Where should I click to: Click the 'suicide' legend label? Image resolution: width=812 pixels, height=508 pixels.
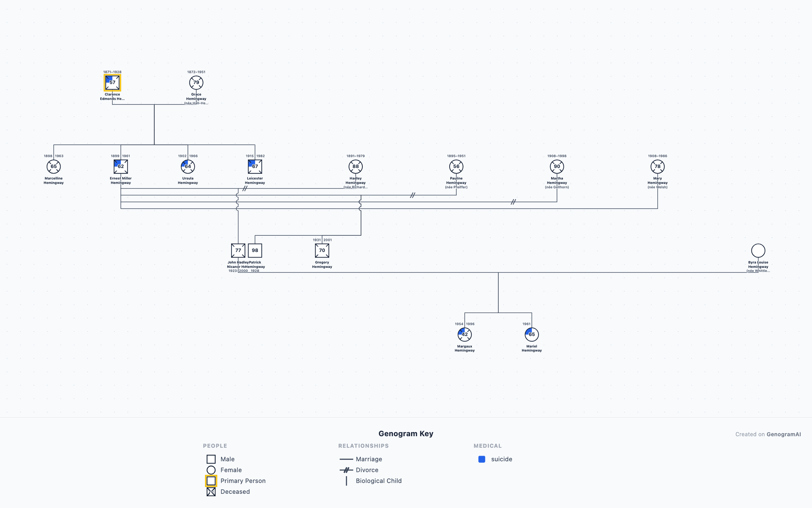tap(502, 459)
